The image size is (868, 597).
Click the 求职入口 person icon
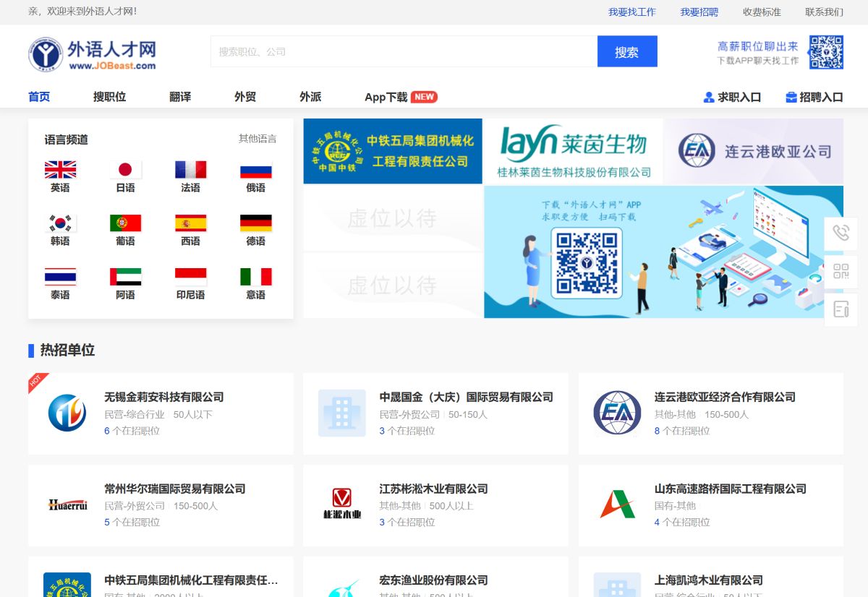pos(709,97)
